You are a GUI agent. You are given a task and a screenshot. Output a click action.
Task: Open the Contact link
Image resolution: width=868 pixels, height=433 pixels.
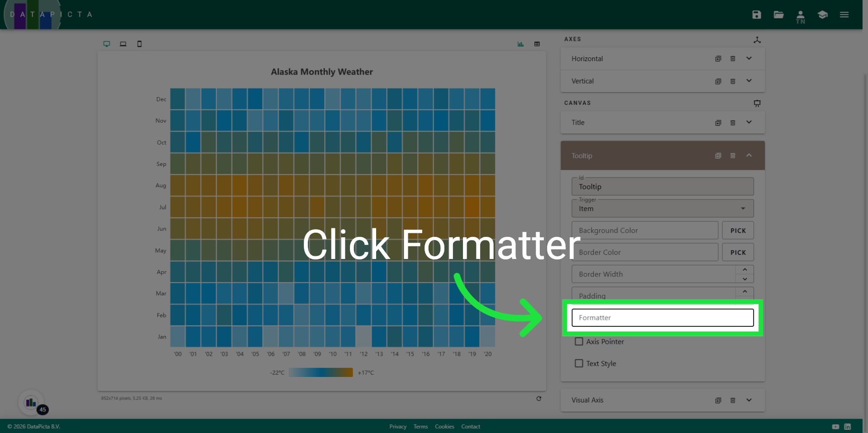click(x=471, y=427)
